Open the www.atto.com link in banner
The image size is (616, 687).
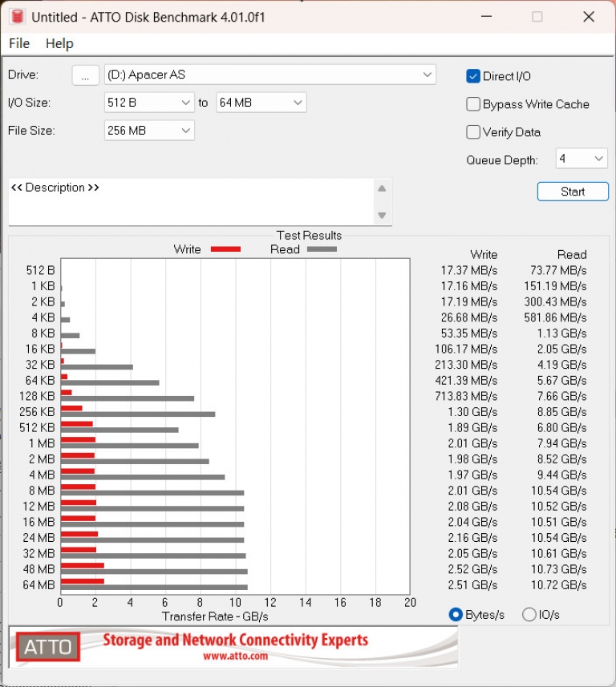[x=236, y=657]
